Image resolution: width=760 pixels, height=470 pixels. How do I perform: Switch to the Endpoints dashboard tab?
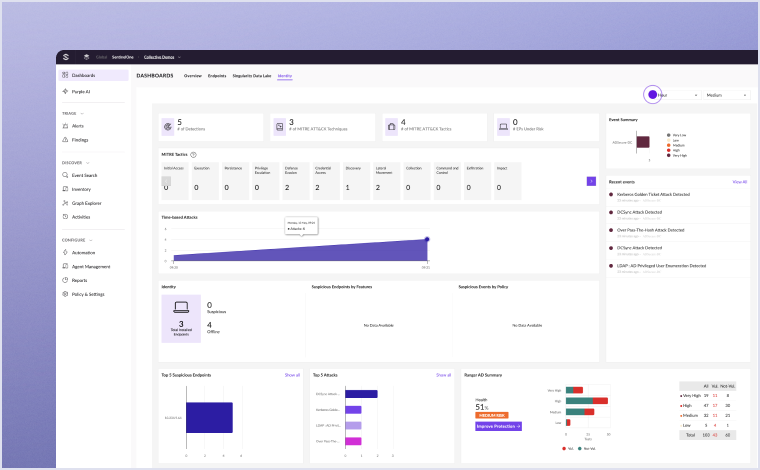tap(216, 76)
